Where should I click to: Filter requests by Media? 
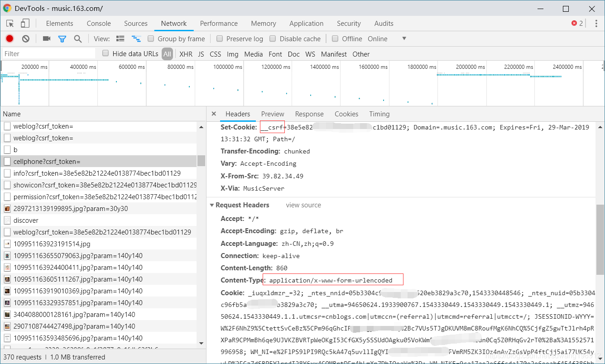pos(254,54)
